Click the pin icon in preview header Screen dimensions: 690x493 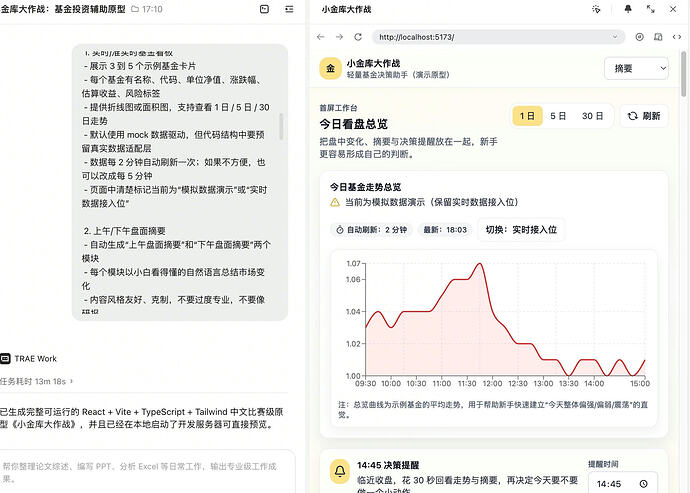[628, 9]
